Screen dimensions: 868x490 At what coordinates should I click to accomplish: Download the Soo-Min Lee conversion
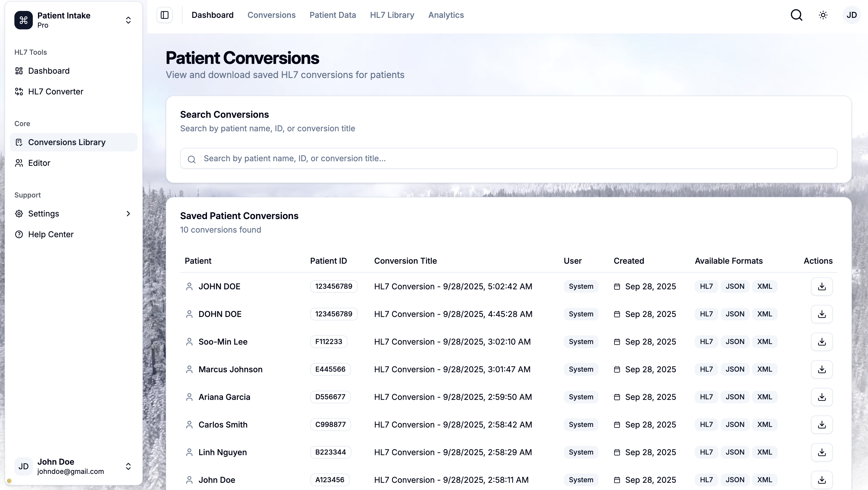click(821, 342)
